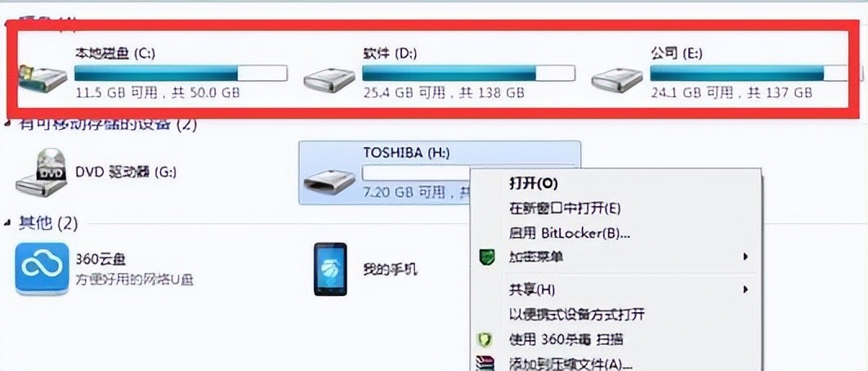Collapse the 有可移动存储的设备 group arrow
Viewport: 868px width, 371px height.
pos(7,124)
